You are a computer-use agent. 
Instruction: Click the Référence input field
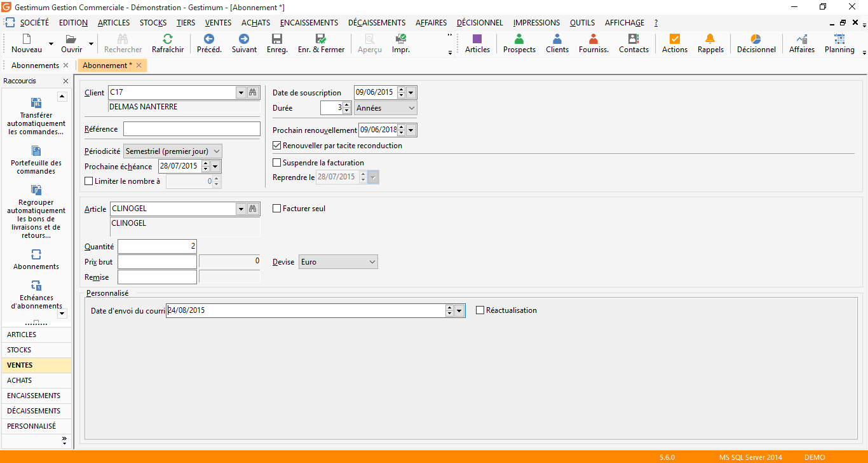[x=192, y=129]
